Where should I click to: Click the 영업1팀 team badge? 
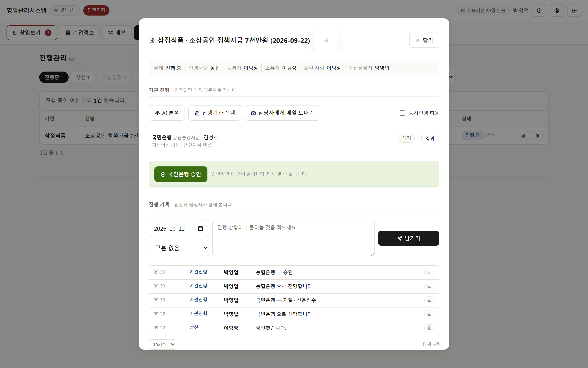point(65,10)
